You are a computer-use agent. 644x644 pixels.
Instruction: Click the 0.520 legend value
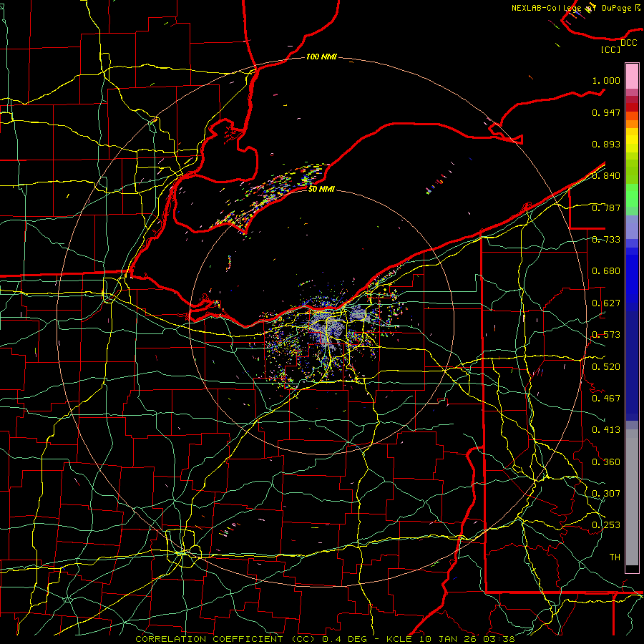pyautogui.click(x=606, y=367)
